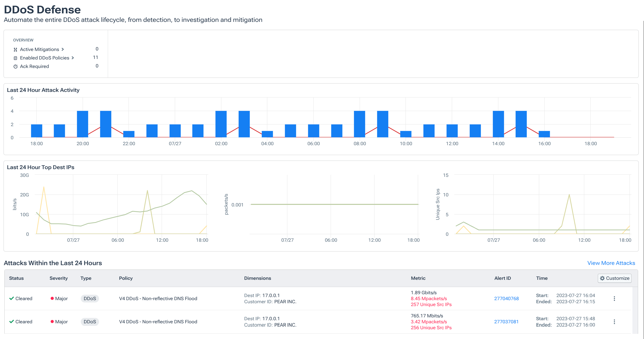This screenshot has height=339, width=644.
Task: Click the gear icon on the Customize button
Action: point(602,278)
